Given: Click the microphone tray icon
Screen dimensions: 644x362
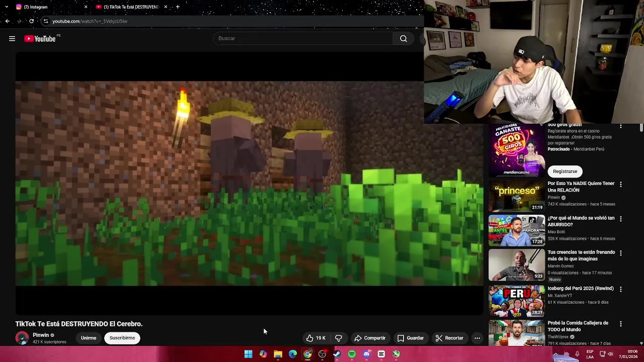Looking at the screenshot, I should pos(577,354).
